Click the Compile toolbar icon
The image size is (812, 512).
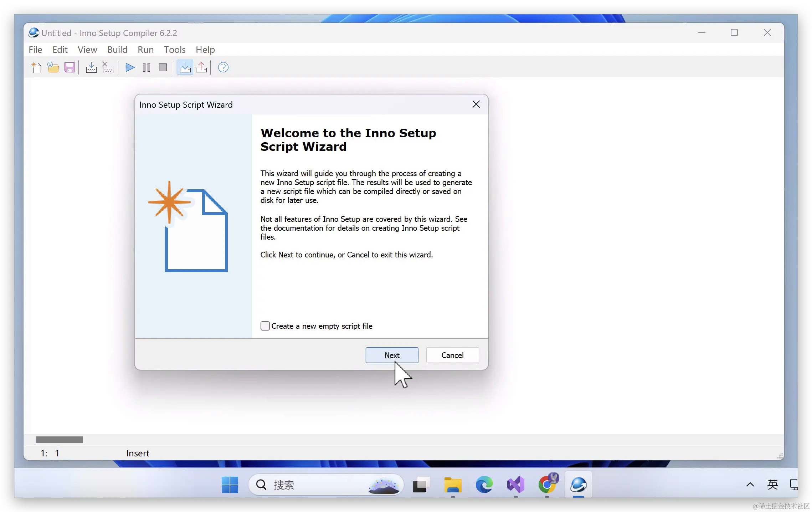(91, 67)
